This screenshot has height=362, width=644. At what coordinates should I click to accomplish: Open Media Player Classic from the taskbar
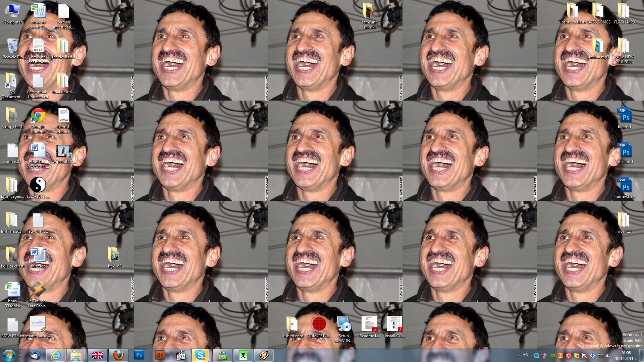click(181, 355)
